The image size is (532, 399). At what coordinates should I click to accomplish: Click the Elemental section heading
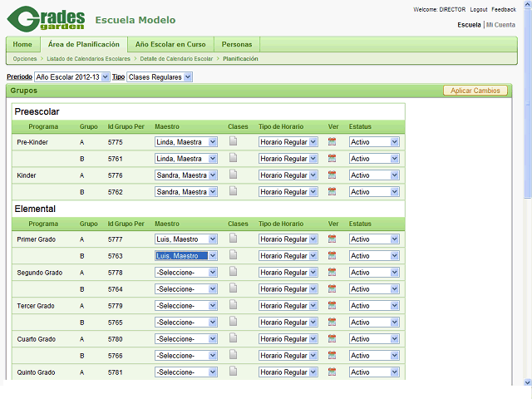35,209
